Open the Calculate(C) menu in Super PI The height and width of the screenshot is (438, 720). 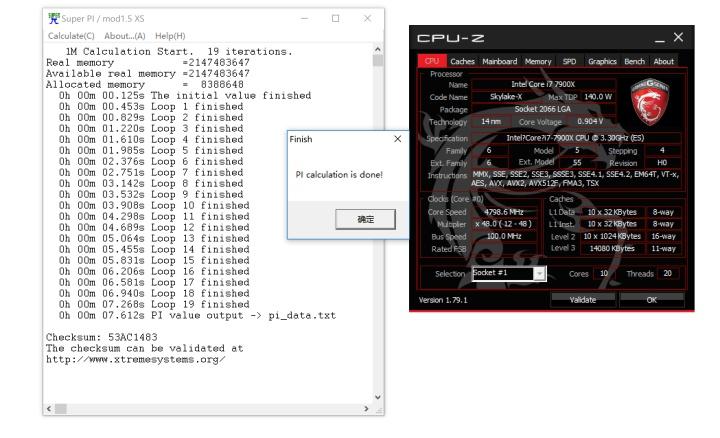coord(71,36)
